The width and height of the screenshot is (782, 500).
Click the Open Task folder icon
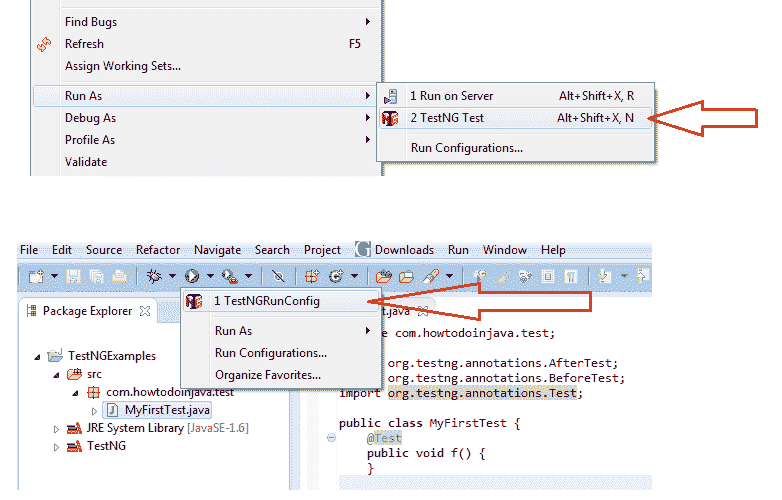pos(406,276)
